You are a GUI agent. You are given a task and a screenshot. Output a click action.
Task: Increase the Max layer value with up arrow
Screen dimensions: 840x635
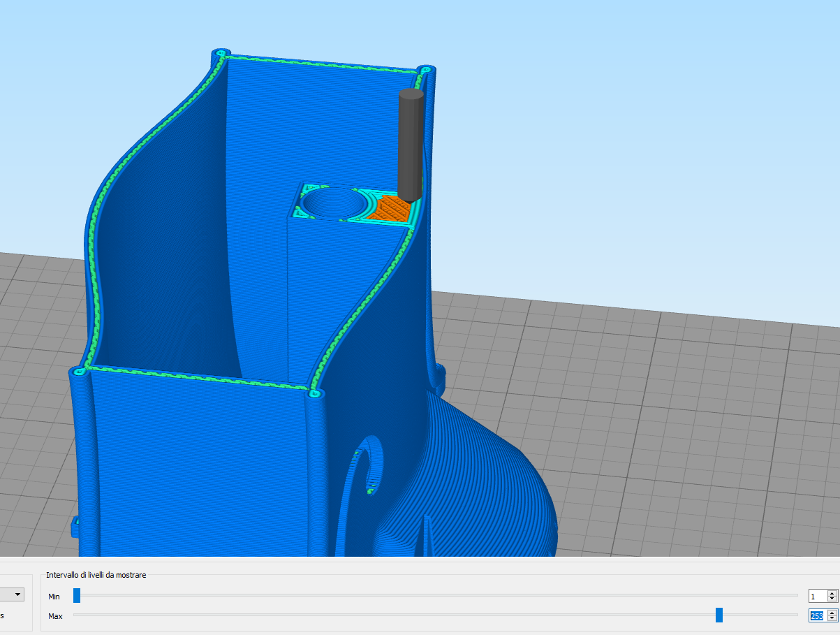[832, 613]
